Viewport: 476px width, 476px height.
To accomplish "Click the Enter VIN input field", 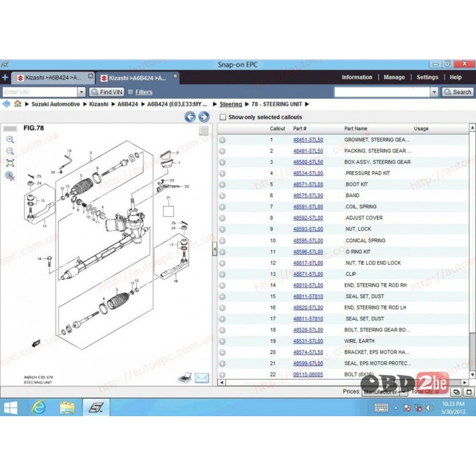I will click(x=40, y=92).
